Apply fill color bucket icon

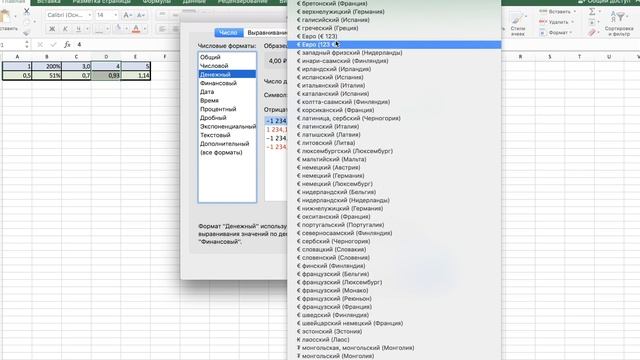pos(118,29)
